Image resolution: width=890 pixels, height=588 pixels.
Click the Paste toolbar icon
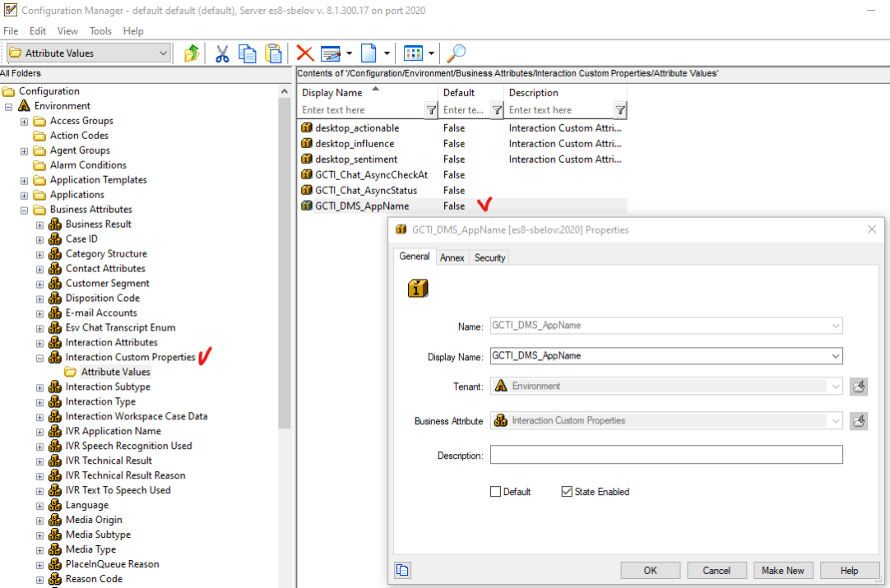[x=272, y=53]
